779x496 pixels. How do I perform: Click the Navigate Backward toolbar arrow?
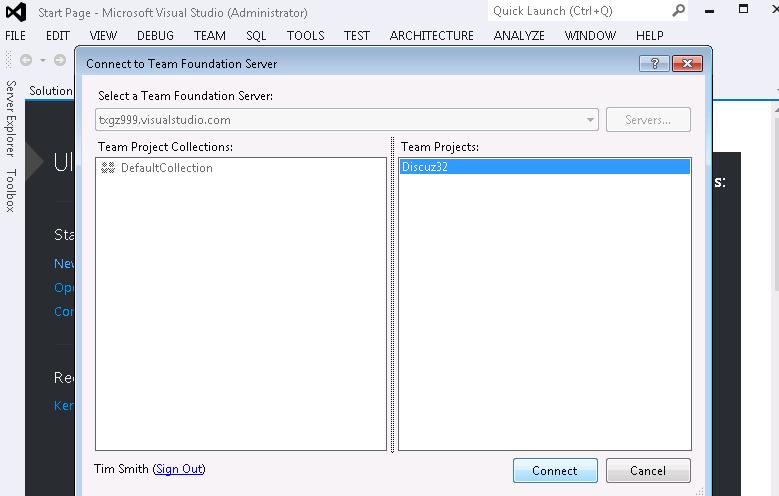[x=26, y=61]
